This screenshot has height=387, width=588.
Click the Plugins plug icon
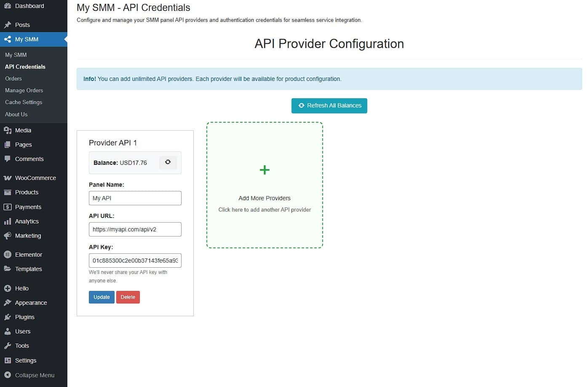pos(8,317)
